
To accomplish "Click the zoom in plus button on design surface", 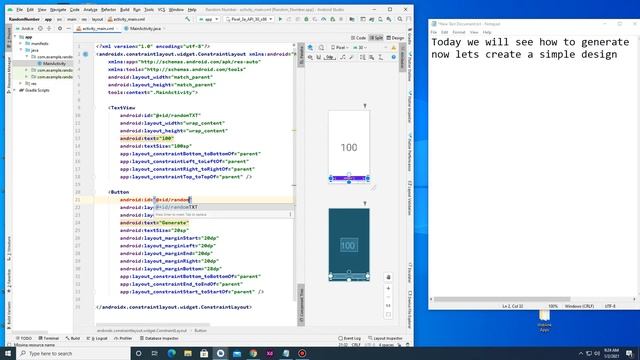I will pyautogui.click(x=388, y=288).
